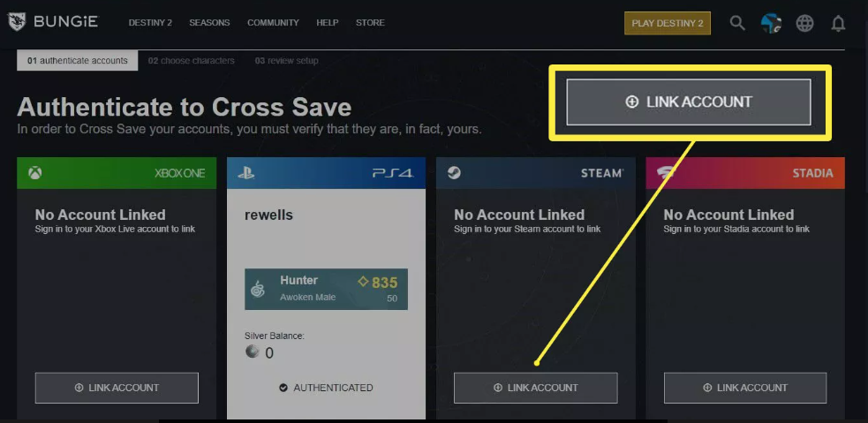Open the Help menu item
868x423 pixels.
[x=328, y=23]
